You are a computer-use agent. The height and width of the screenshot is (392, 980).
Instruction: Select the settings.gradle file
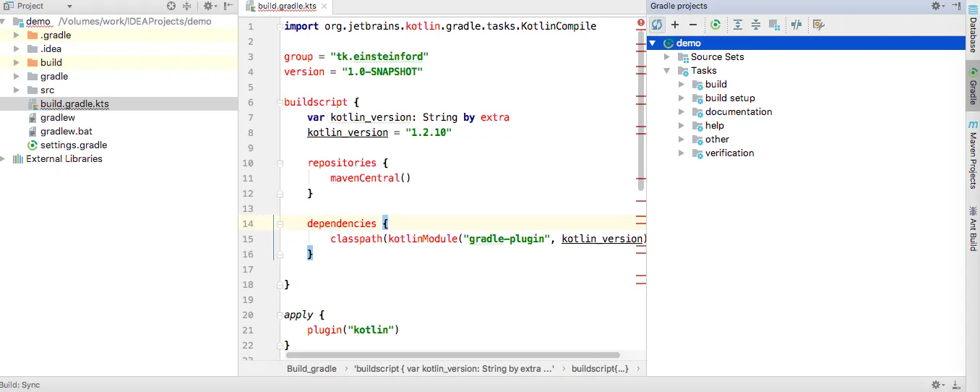point(119,145)
